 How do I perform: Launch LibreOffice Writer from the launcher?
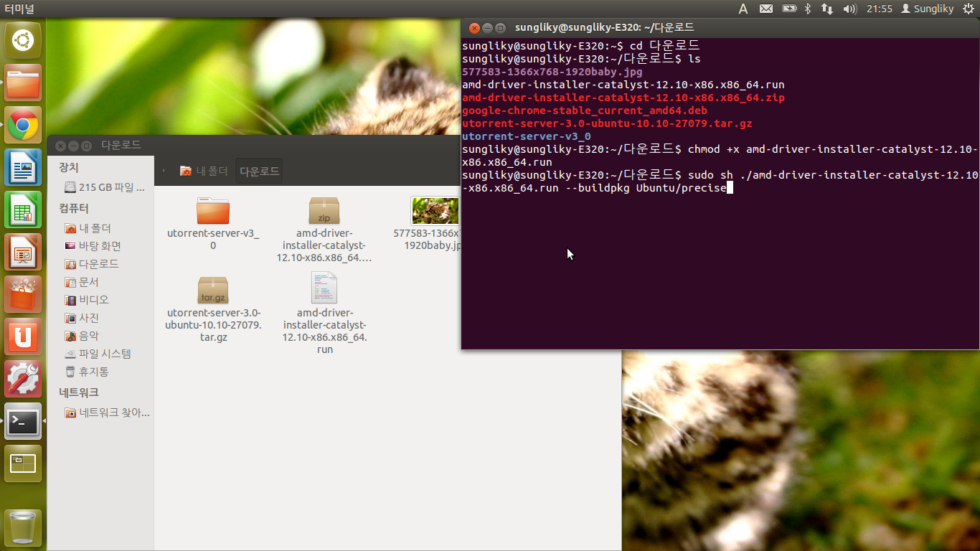click(23, 167)
